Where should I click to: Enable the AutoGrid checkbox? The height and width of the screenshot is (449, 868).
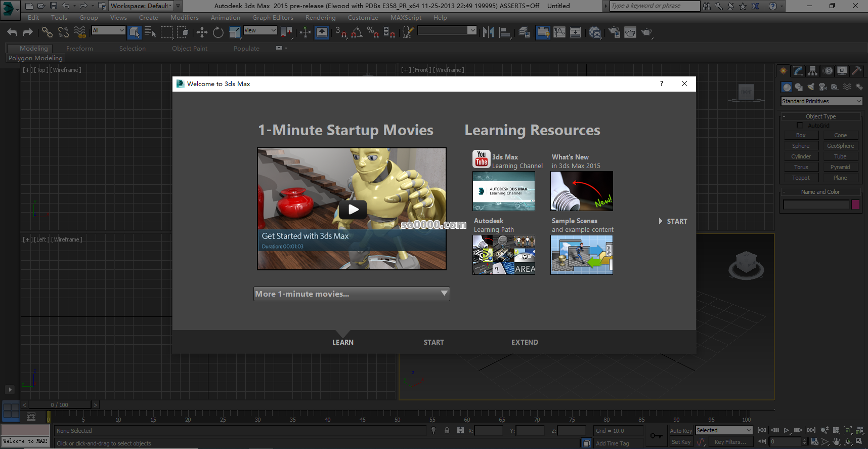coord(800,126)
